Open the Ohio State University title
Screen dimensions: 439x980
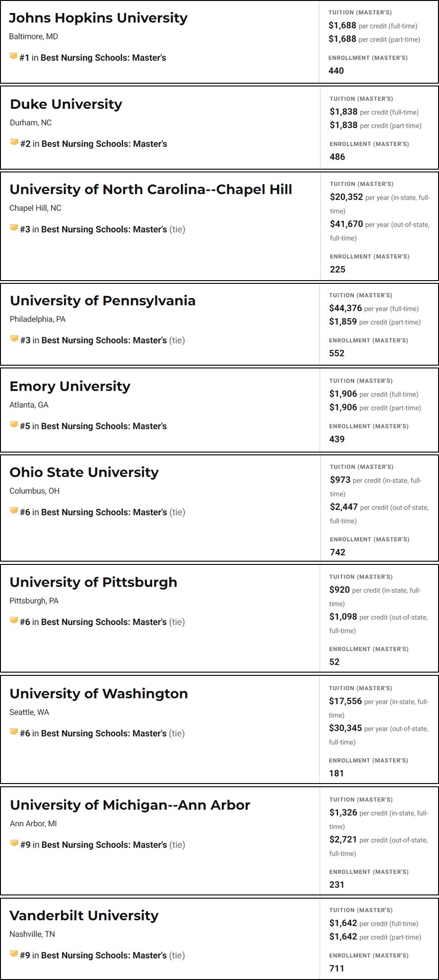(x=84, y=472)
